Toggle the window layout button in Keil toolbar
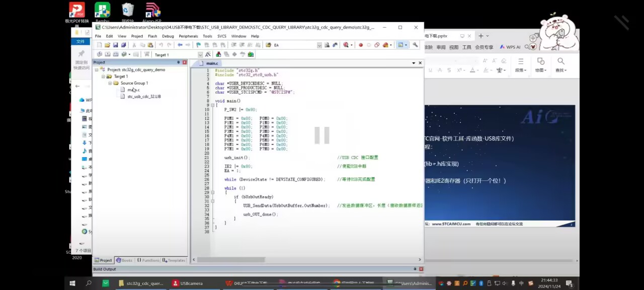 tap(401, 45)
